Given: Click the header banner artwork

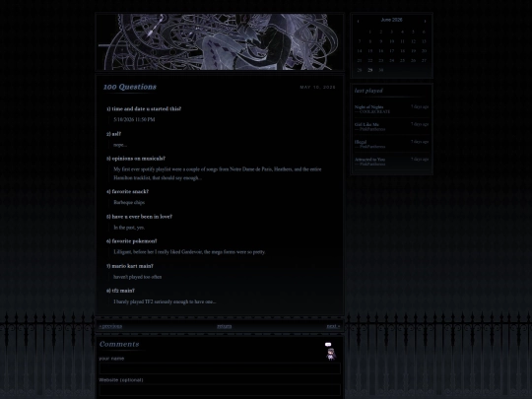Looking at the screenshot, I should click(220, 41).
